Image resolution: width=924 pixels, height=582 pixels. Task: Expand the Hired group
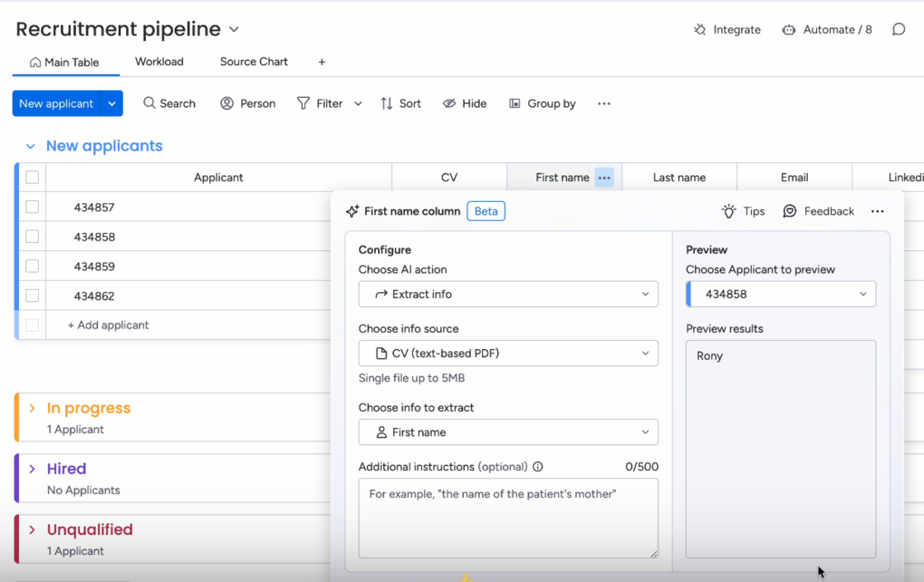point(32,469)
